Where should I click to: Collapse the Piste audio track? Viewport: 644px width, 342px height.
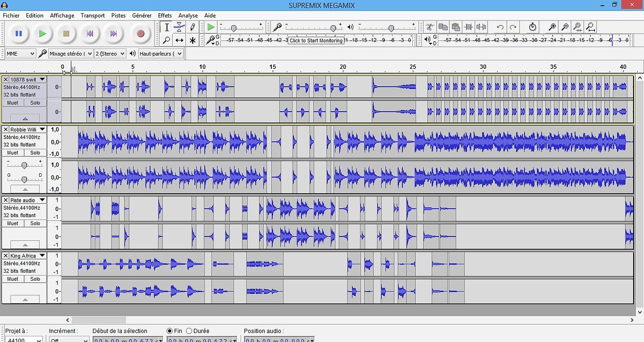(25, 245)
